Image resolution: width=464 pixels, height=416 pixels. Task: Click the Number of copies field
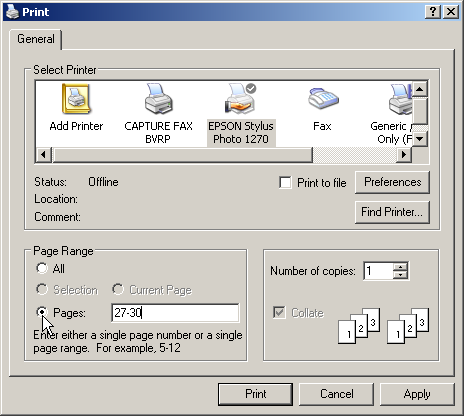click(x=379, y=271)
